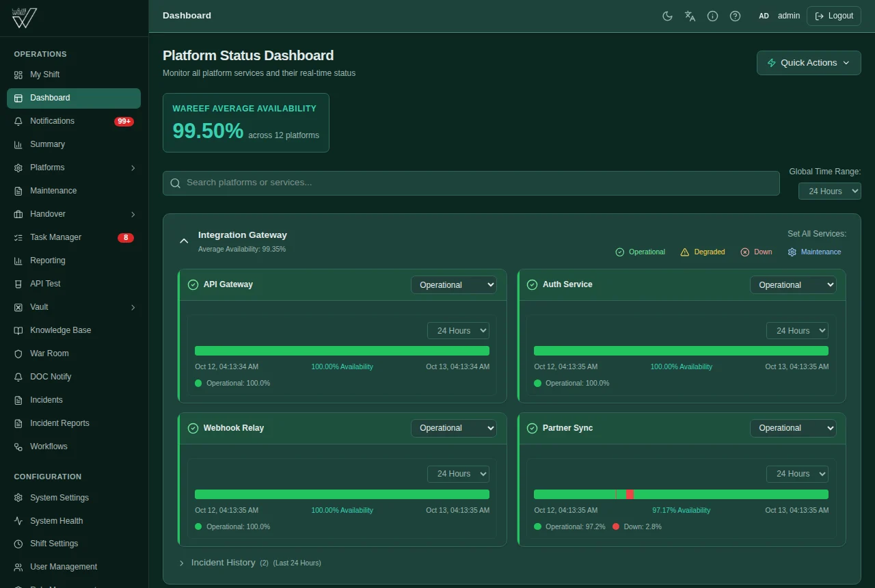The width and height of the screenshot is (875, 588).
Task: Click the Shift Settings clock icon
Action: pyautogui.click(x=18, y=544)
